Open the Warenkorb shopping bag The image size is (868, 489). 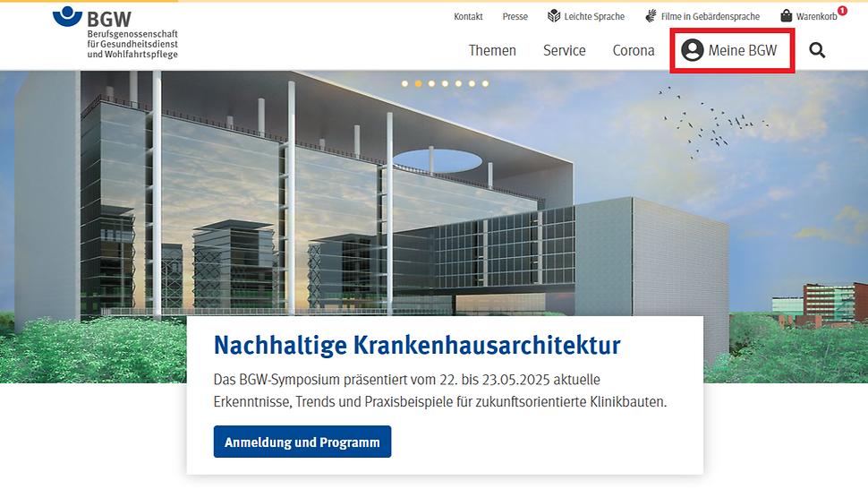pos(813,16)
